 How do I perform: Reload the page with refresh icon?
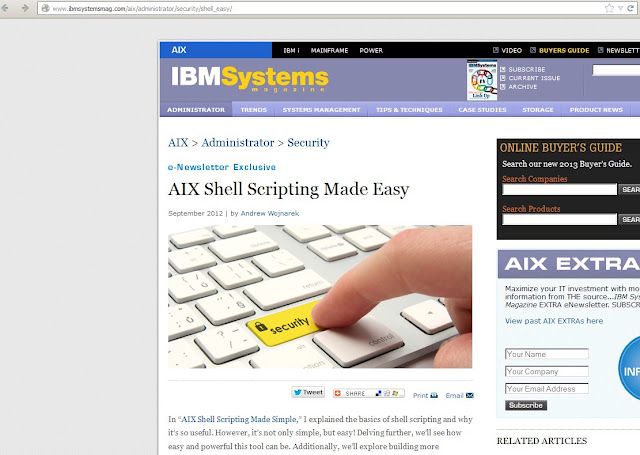(631, 8)
